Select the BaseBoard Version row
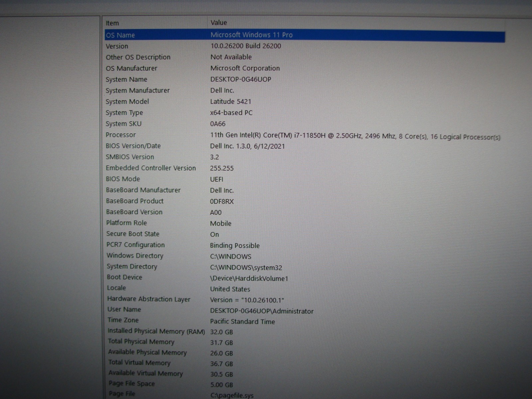Image resolution: width=532 pixels, height=399 pixels. 134,212
